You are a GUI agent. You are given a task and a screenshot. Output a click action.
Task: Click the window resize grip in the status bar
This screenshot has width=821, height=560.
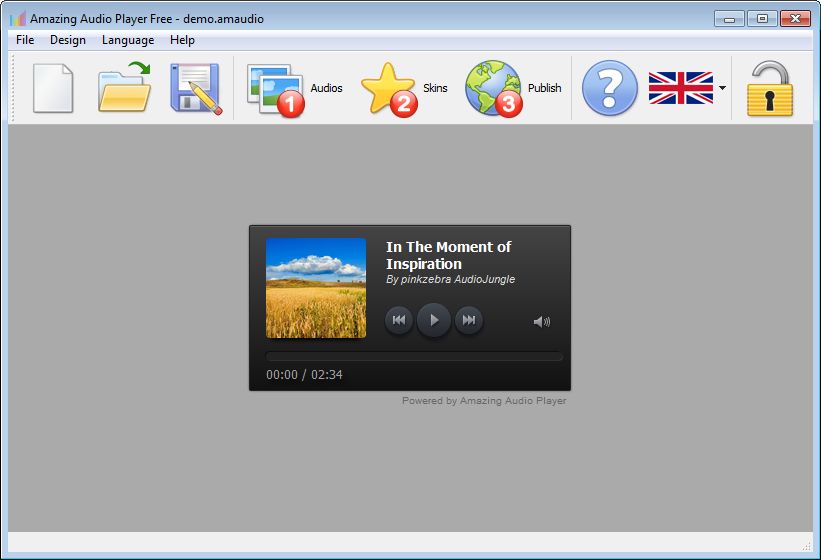807,545
